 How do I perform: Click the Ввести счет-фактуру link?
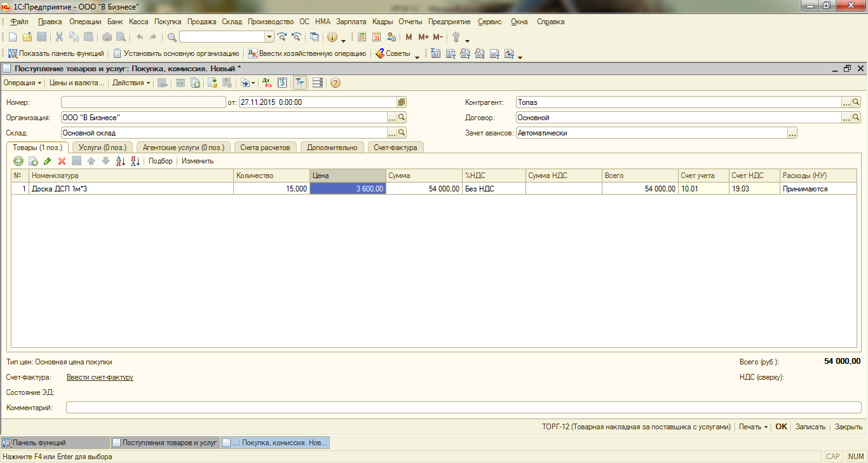[100, 377]
